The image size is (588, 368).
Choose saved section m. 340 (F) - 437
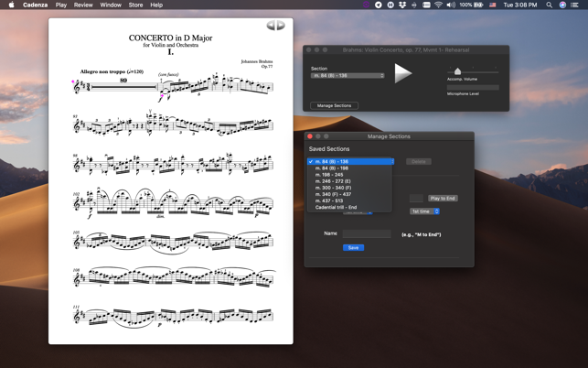[350, 194]
